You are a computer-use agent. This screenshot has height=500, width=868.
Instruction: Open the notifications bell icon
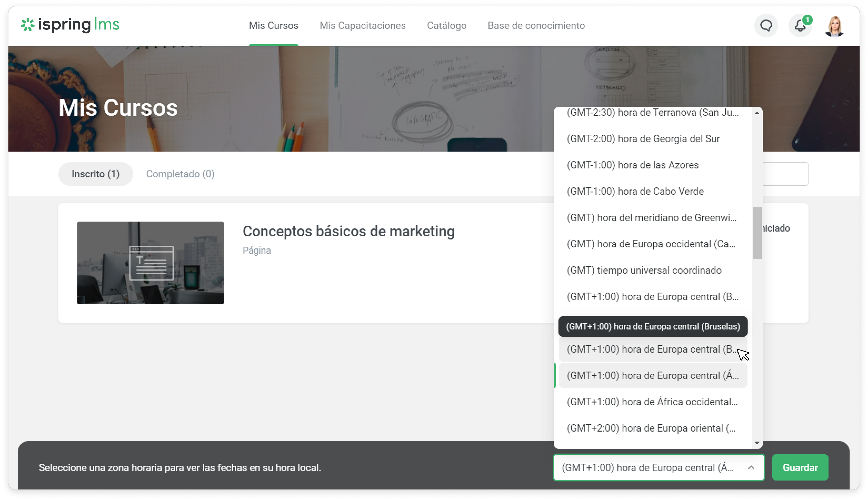click(x=800, y=26)
